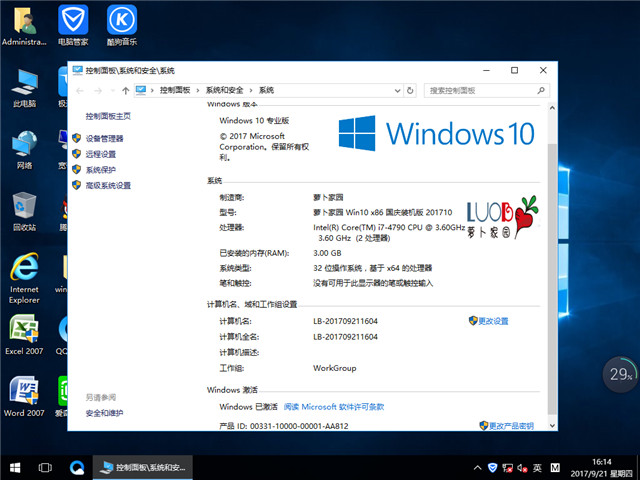Go up one level in navigation
The height and width of the screenshot is (480, 640).
point(125,91)
